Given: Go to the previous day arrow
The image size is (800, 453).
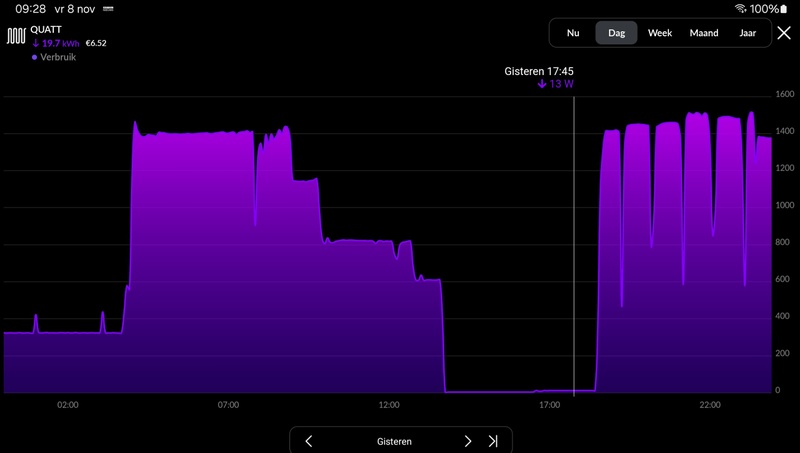Looking at the screenshot, I should tap(309, 441).
